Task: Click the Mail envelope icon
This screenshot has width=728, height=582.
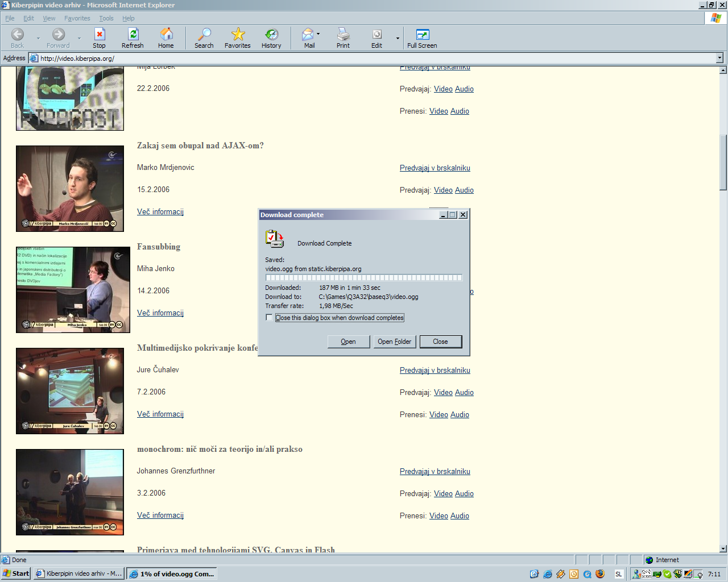Action: 308,34
